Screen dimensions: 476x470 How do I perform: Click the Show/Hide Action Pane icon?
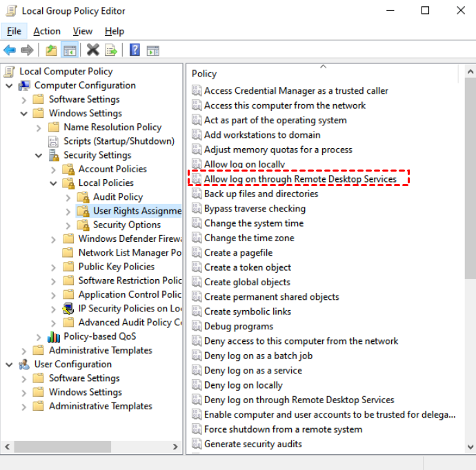tap(153, 50)
